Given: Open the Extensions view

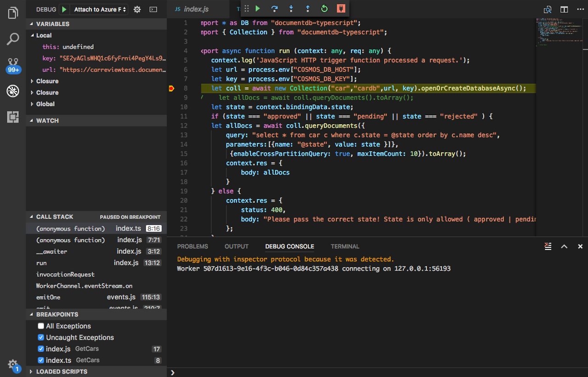Looking at the screenshot, I should (13, 117).
